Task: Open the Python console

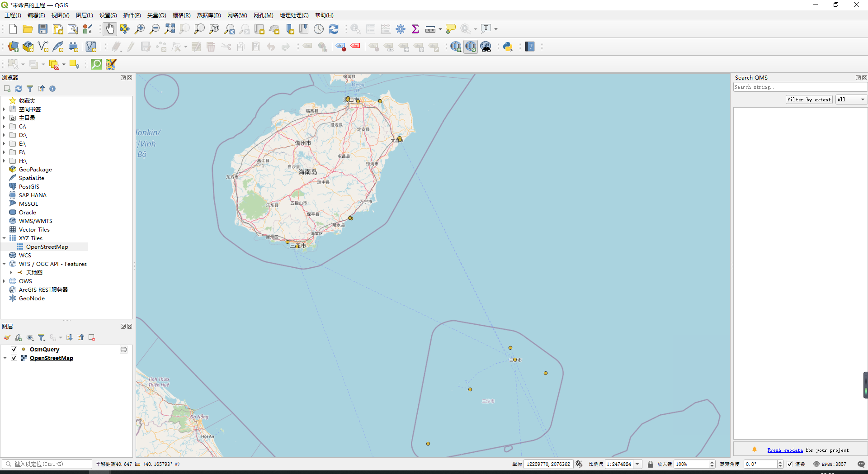Action: (508, 47)
